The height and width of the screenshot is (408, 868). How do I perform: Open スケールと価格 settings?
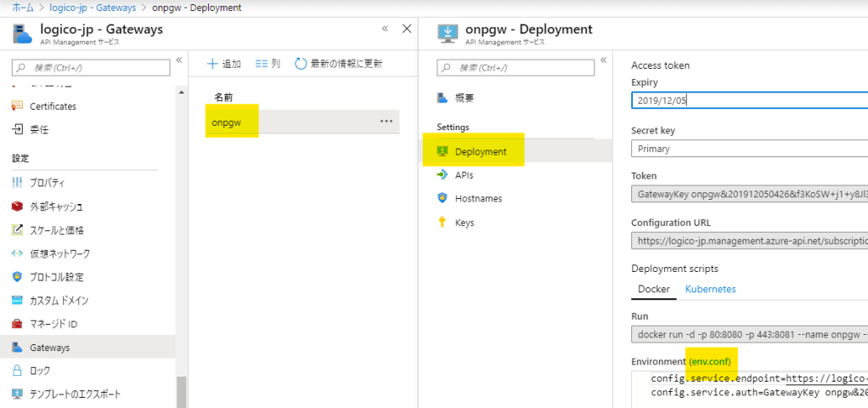click(x=56, y=230)
